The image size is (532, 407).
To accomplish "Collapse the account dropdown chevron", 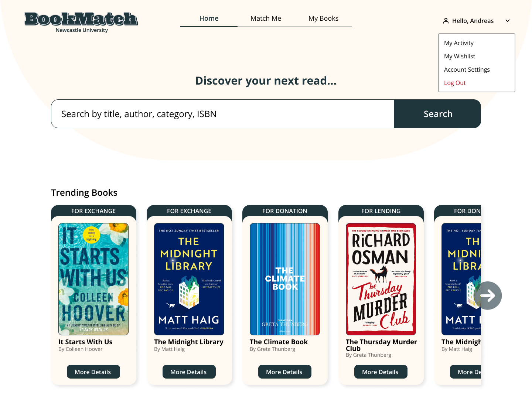I will point(508,21).
